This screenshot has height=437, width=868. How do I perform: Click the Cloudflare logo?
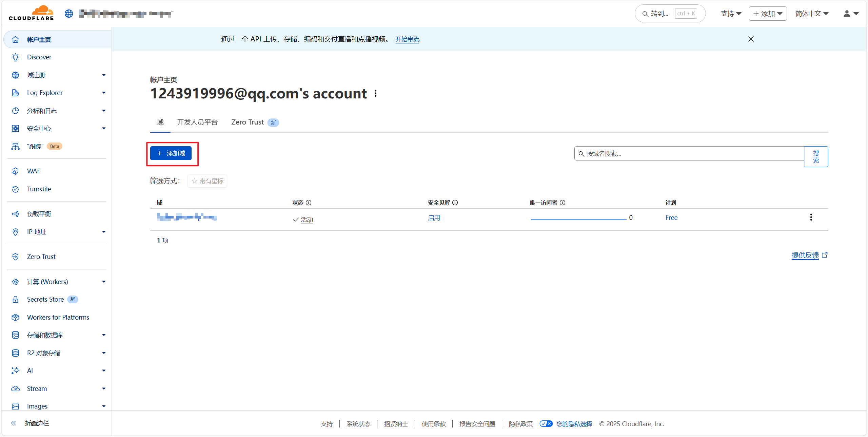31,13
